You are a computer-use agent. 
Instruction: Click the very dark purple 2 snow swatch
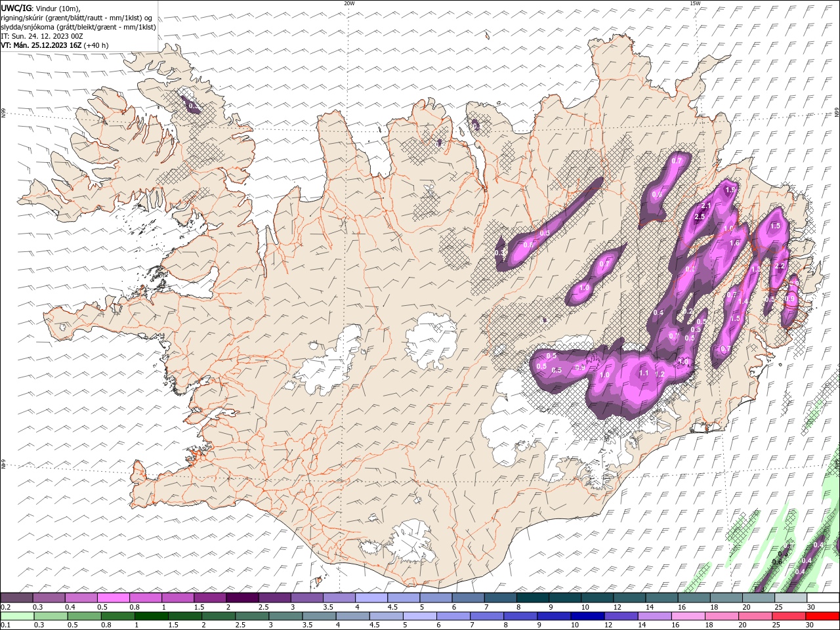[242, 598]
